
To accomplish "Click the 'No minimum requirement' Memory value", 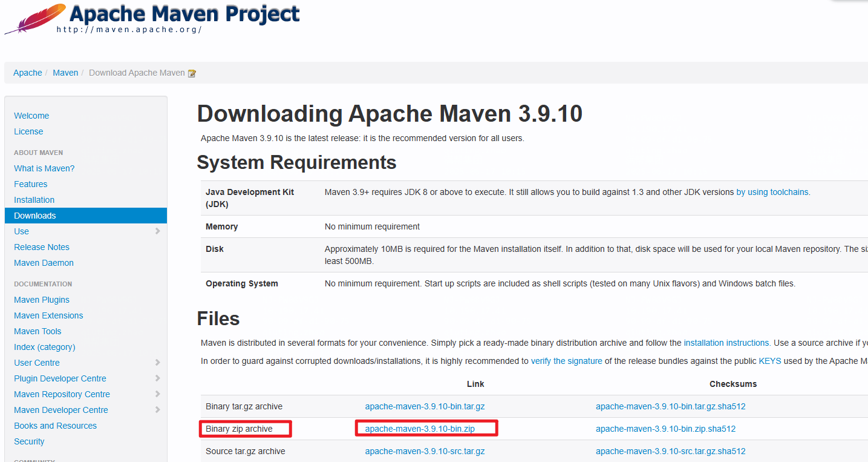I will [x=372, y=226].
